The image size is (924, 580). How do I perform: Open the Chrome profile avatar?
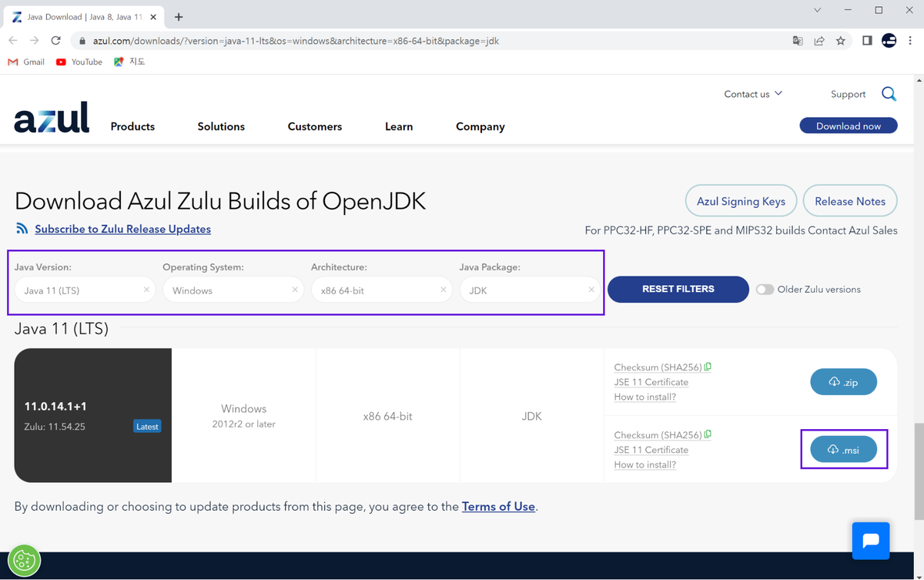889,41
